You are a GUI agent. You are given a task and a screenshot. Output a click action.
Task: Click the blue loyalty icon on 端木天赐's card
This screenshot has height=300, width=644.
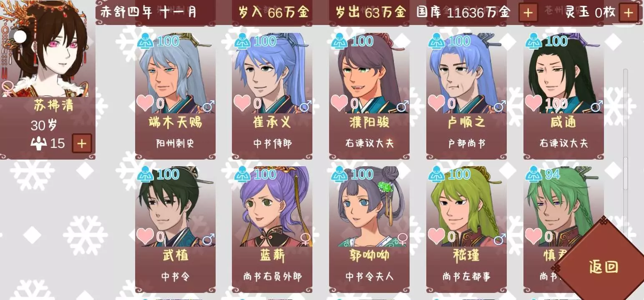(145, 41)
